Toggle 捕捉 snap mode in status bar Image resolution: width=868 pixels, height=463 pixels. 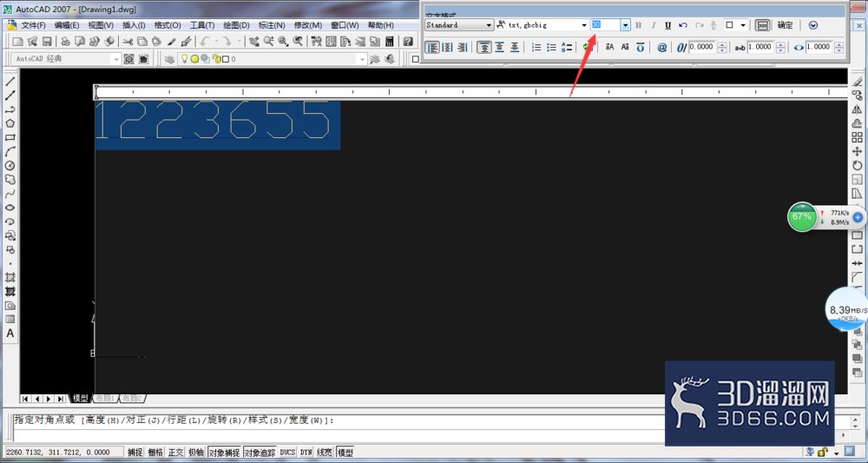pos(135,453)
